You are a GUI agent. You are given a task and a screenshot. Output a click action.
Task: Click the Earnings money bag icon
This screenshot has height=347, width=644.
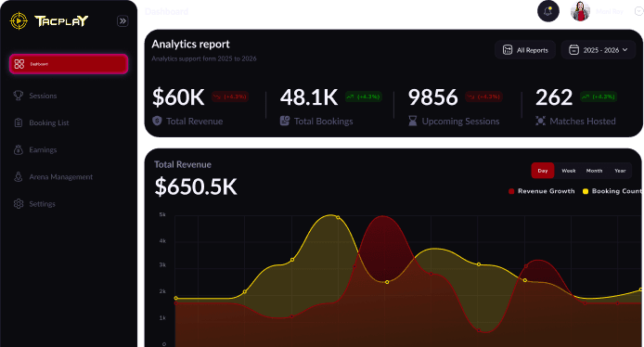[x=18, y=149]
